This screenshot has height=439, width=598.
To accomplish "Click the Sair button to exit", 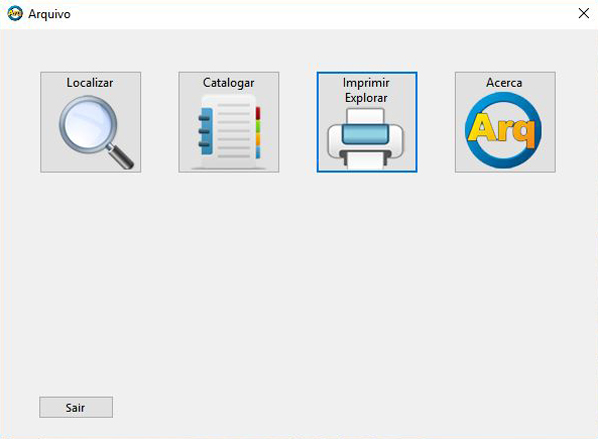I will [x=76, y=407].
